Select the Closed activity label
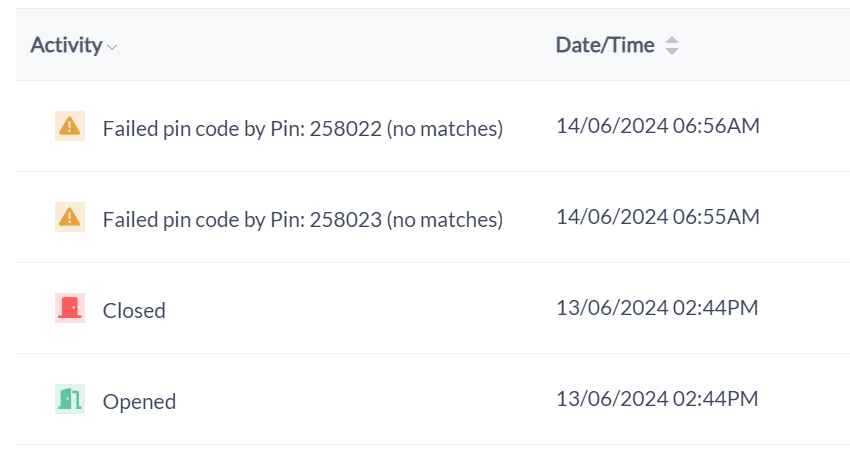 click(x=134, y=311)
